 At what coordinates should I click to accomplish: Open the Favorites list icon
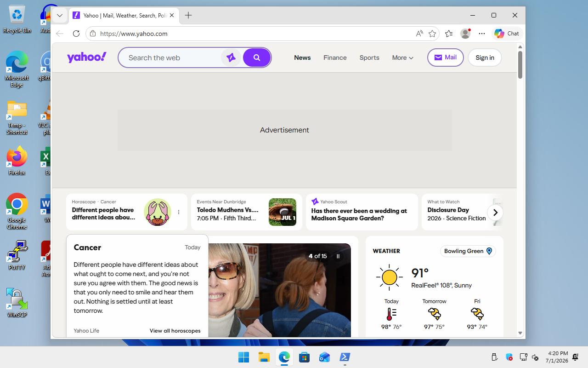449,34
